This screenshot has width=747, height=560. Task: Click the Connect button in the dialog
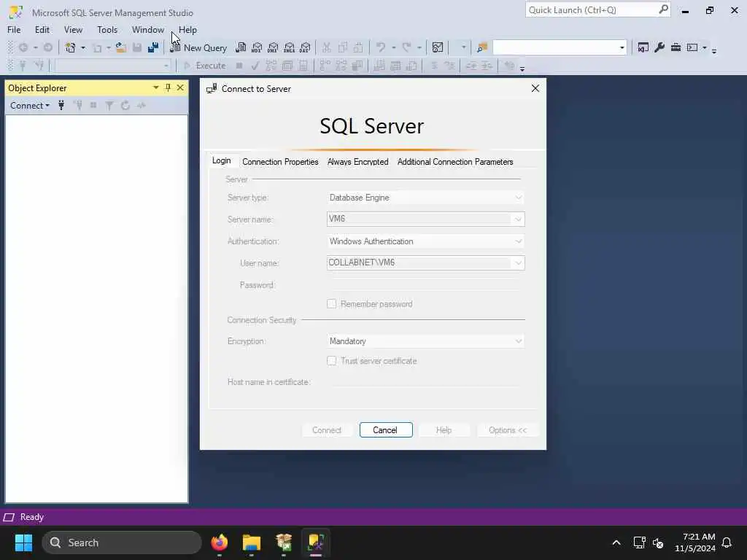(327, 430)
